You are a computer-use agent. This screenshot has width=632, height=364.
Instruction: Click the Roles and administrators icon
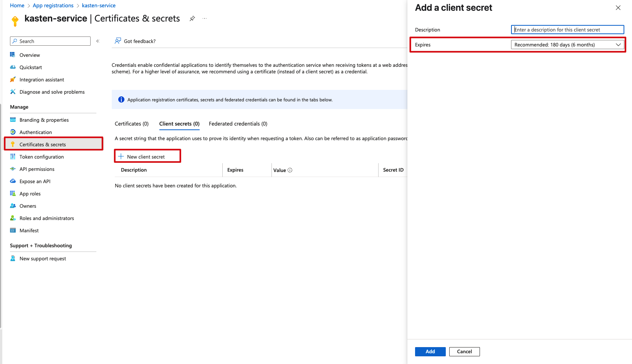click(13, 218)
